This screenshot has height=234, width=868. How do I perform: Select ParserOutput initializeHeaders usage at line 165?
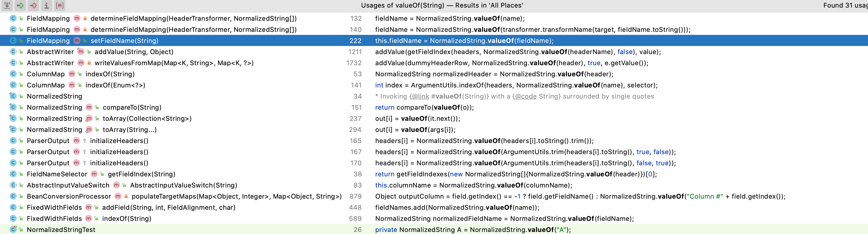[434, 141]
